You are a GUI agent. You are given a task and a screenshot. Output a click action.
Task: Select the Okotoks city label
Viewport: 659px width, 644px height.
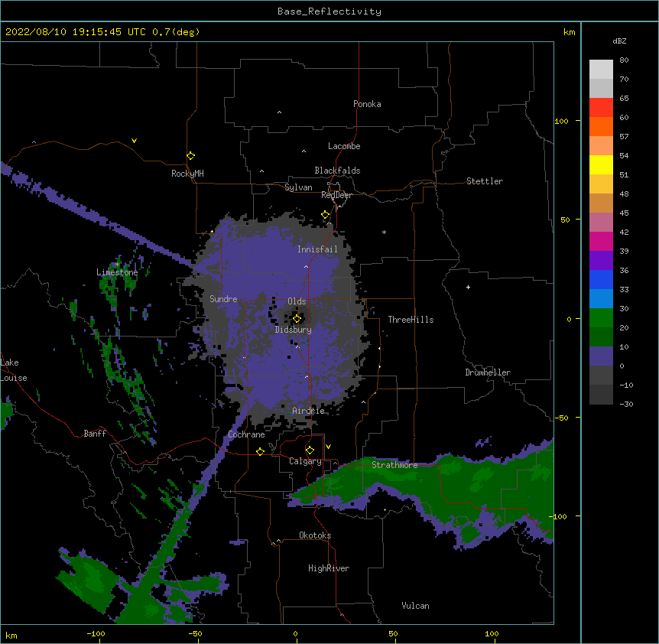tap(315, 535)
